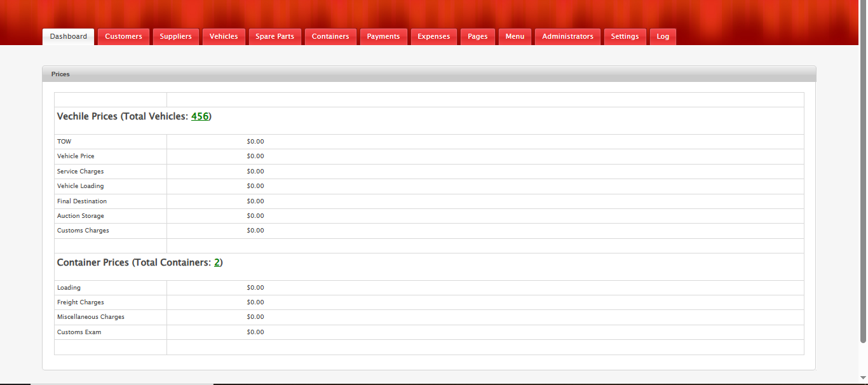
Task: Open the Dashboard tab
Action: pyautogui.click(x=69, y=37)
